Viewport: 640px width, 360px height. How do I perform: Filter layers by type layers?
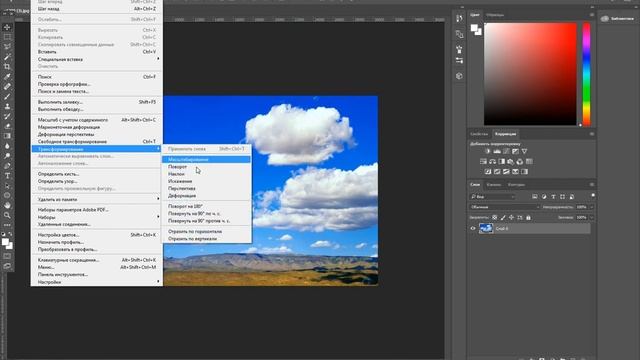click(553, 197)
